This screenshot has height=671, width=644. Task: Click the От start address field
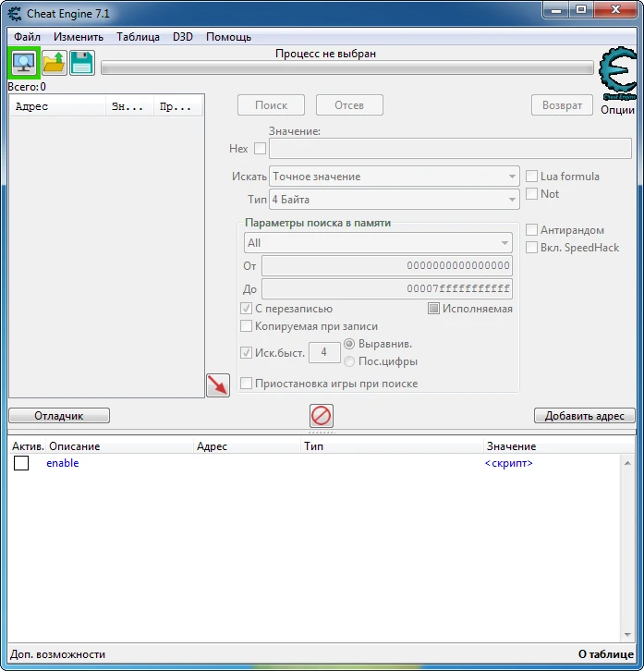click(387, 266)
